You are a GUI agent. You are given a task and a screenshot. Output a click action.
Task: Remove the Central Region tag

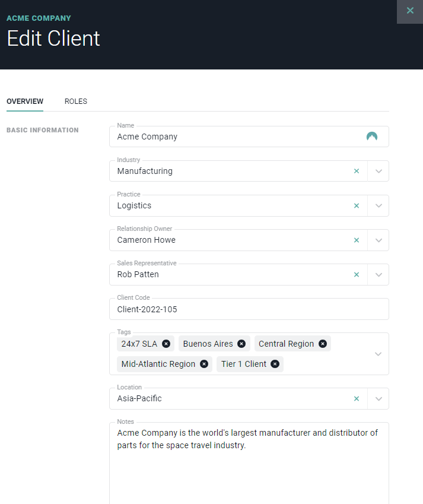323,344
